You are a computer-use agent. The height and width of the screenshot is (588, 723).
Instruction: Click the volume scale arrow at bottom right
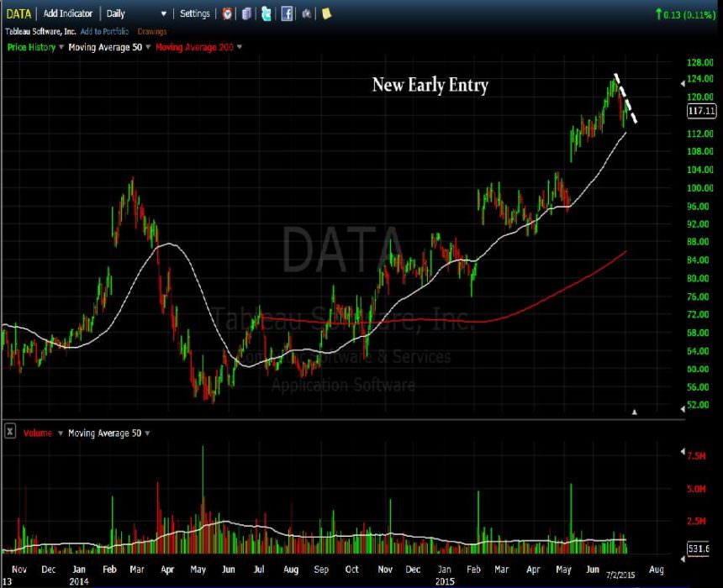click(683, 559)
